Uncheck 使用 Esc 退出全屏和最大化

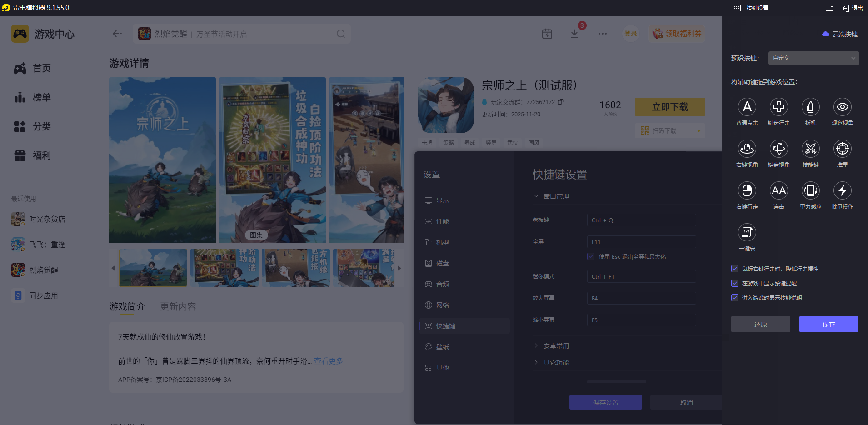pos(591,256)
